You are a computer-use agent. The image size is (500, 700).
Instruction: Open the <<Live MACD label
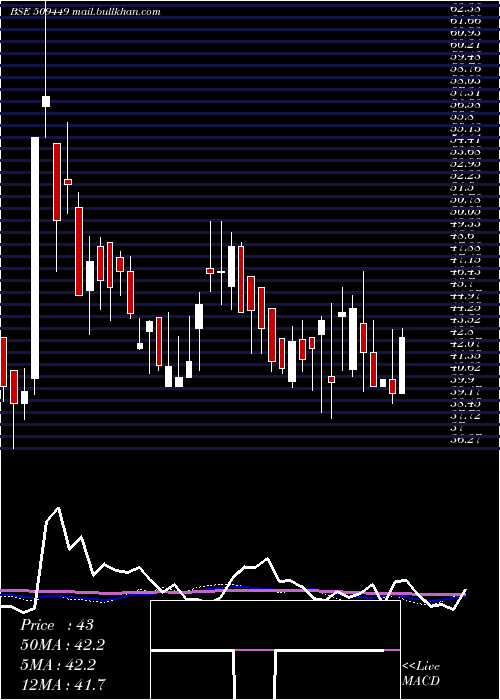pyautogui.click(x=421, y=674)
